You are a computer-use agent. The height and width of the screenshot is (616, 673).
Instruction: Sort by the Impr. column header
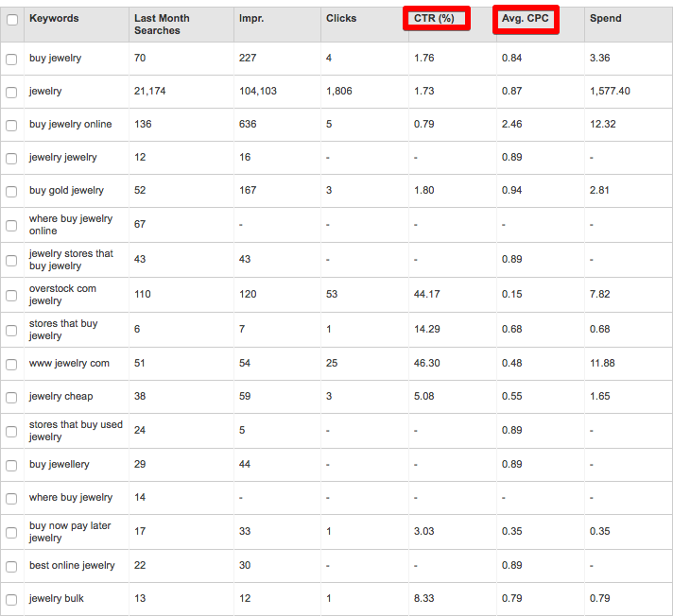tap(251, 19)
